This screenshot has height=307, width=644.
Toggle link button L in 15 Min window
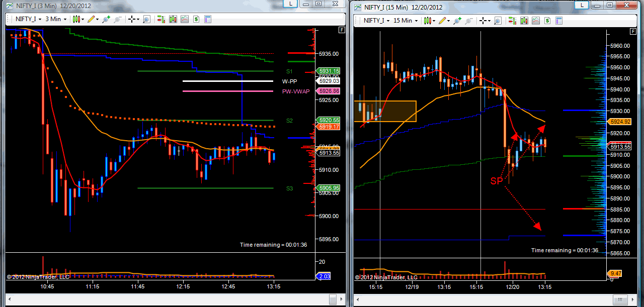coord(581,5)
